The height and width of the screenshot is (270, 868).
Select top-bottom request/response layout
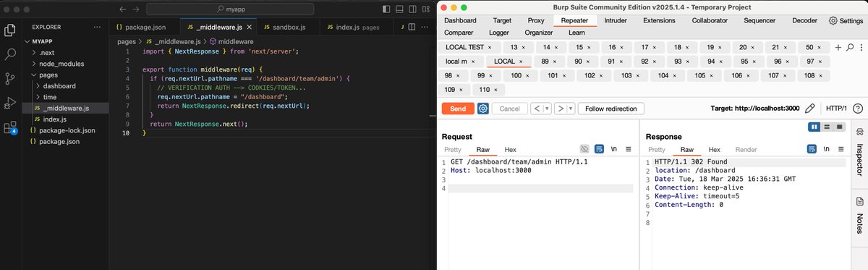(x=827, y=127)
